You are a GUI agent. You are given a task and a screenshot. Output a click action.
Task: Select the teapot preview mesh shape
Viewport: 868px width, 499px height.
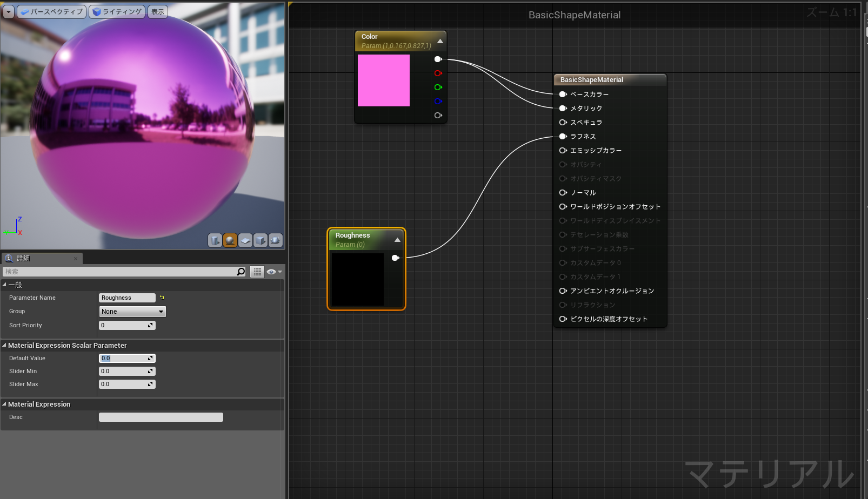coord(276,240)
